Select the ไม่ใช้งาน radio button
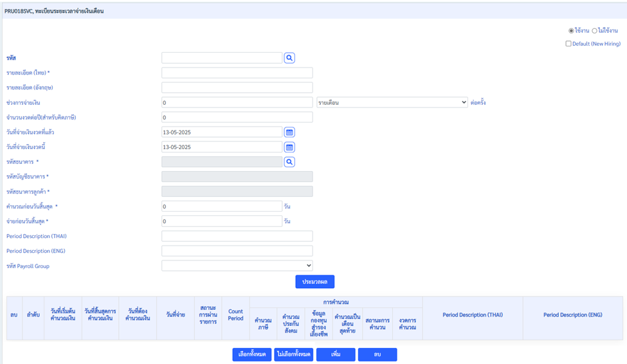Image resolution: width=627 pixels, height=364 pixels. [594, 31]
